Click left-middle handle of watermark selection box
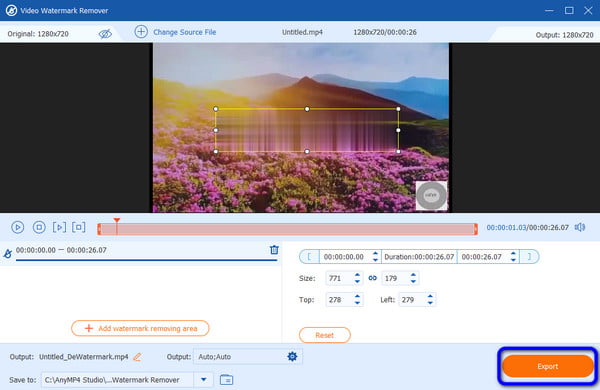The height and width of the screenshot is (390, 600). pyautogui.click(x=216, y=130)
